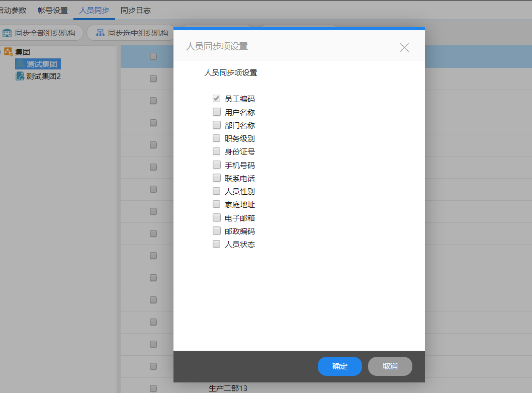The height and width of the screenshot is (393, 532).
Task: Select the 身份证号 checkbox
Action: [217, 151]
